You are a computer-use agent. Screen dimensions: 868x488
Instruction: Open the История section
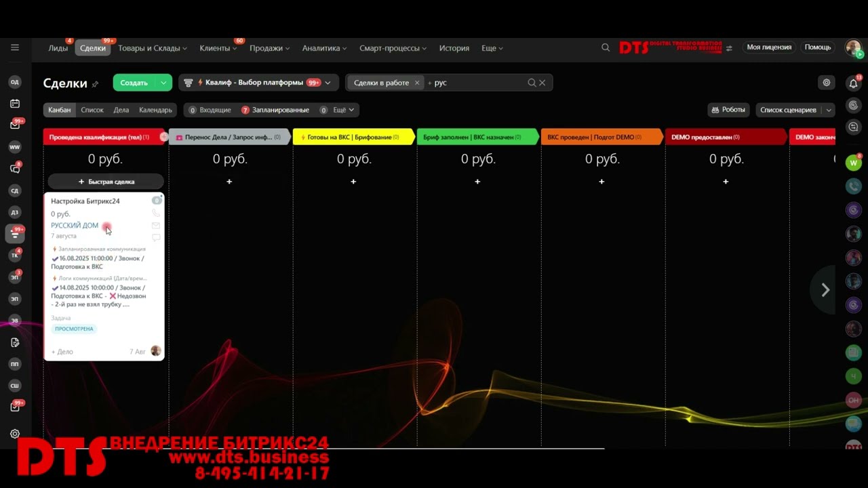(454, 48)
